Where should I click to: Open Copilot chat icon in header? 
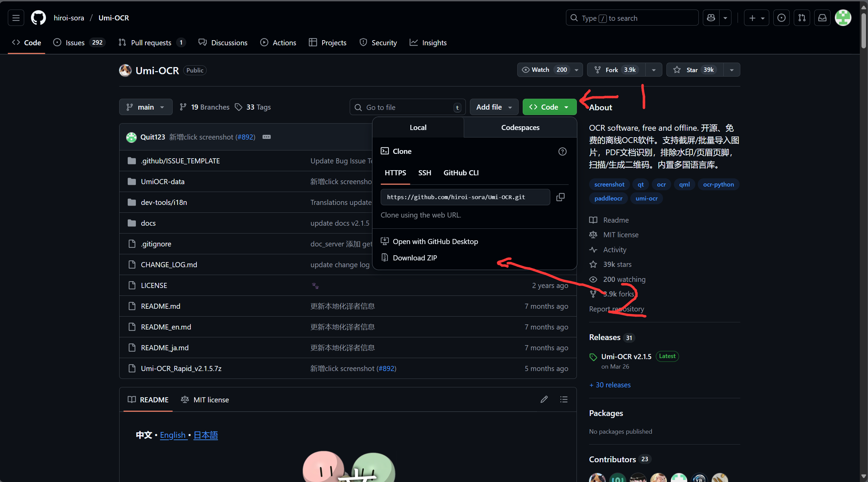pyautogui.click(x=711, y=18)
